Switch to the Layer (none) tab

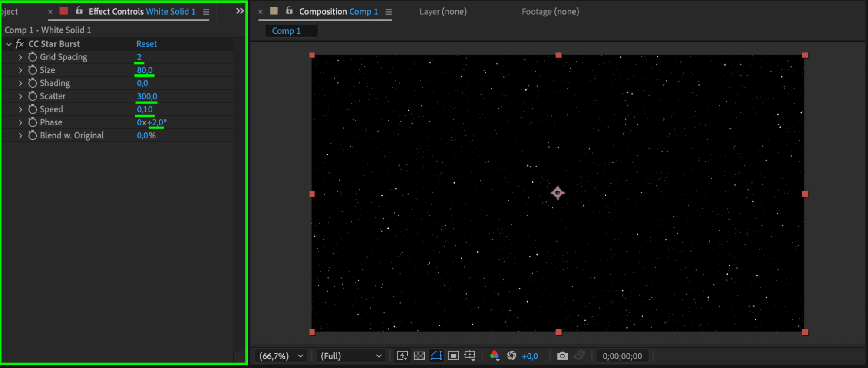click(x=442, y=12)
